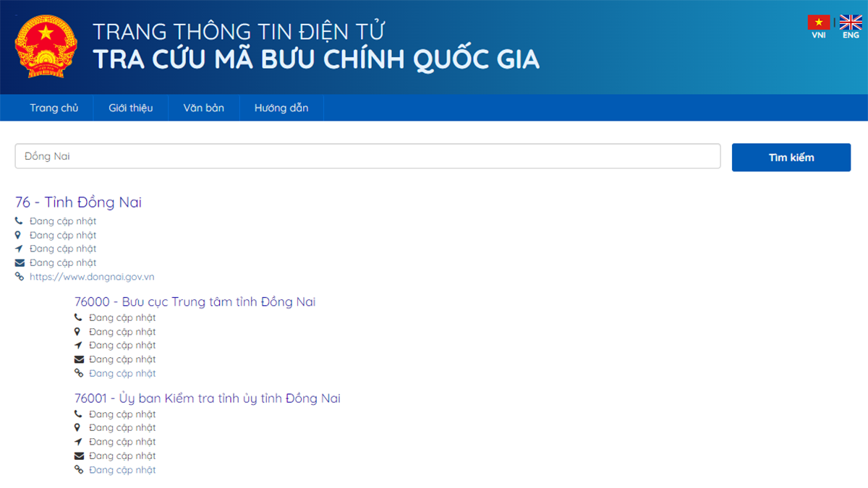The image size is (868, 488).
Task: Click the Vietnam national emblem logo
Action: [x=46, y=46]
